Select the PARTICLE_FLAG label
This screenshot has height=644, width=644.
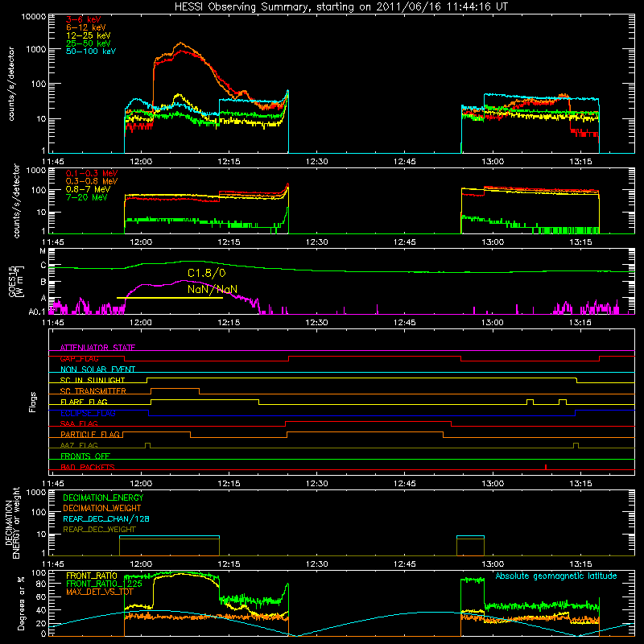90,435
